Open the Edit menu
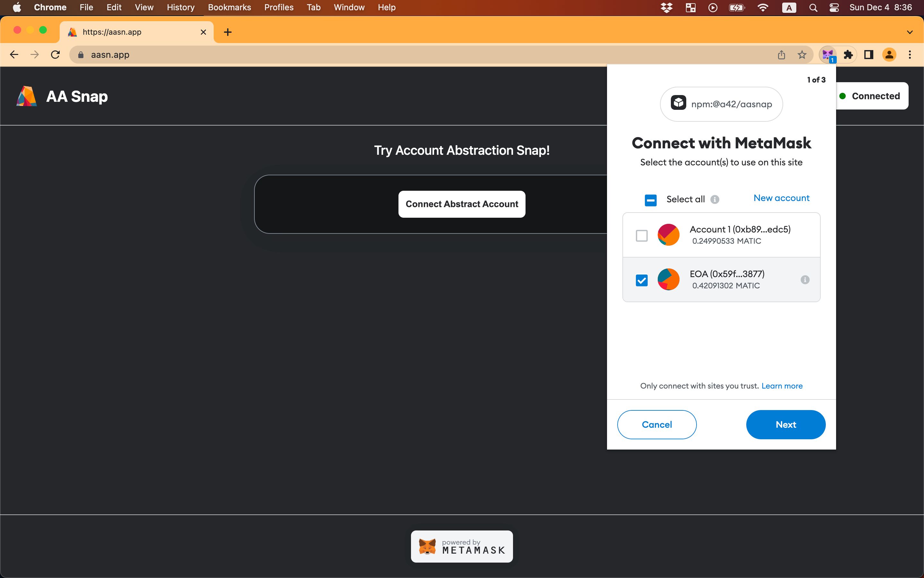This screenshot has width=924, height=578. point(114,7)
